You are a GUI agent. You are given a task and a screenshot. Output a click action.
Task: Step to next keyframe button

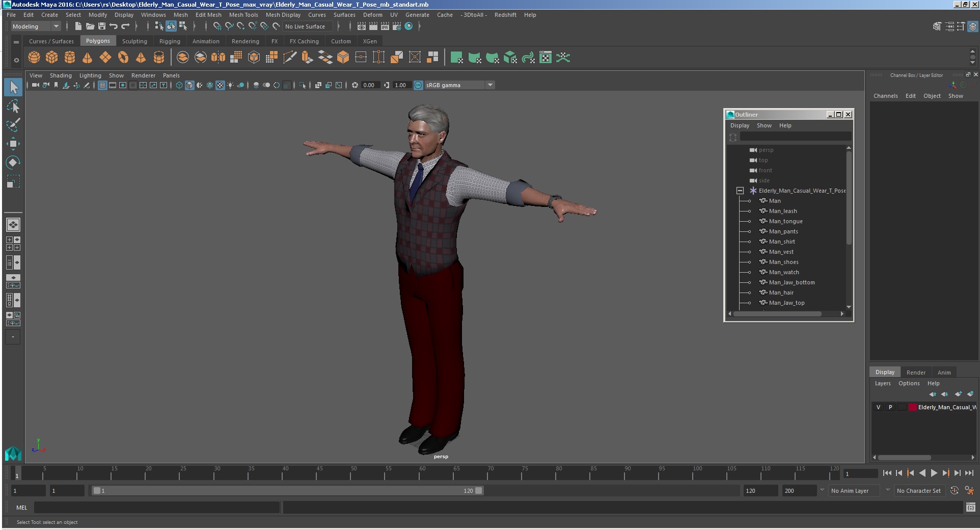(x=946, y=473)
